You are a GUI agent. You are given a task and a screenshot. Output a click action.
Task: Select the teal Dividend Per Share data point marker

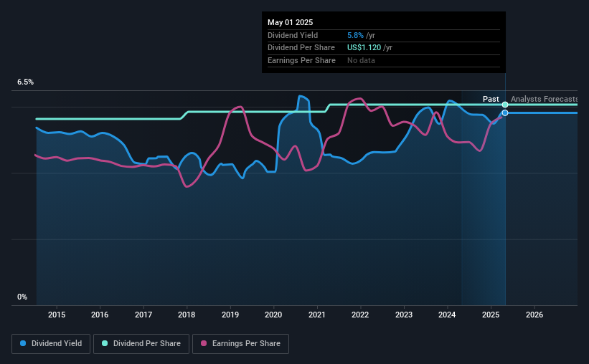[505, 105]
